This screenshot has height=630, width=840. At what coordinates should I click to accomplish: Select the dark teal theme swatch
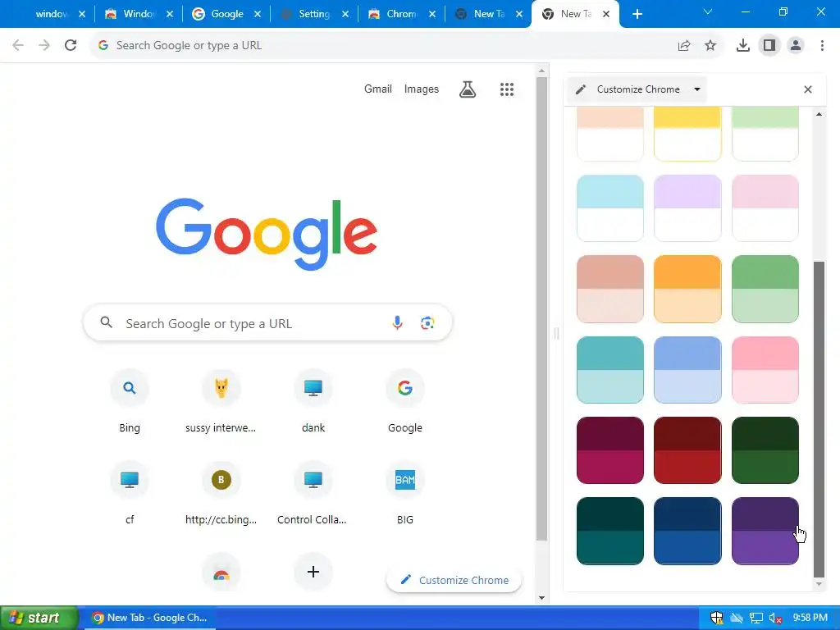[x=610, y=531]
